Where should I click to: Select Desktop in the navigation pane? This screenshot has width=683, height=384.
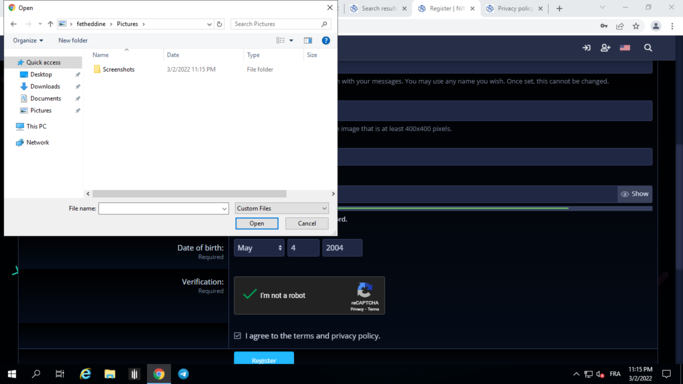pos(41,74)
